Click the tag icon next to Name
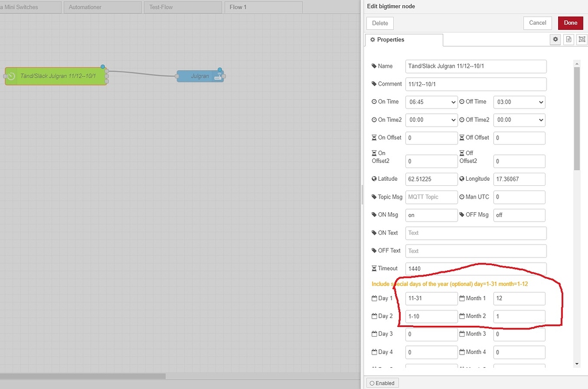588x389 pixels. [373, 66]
